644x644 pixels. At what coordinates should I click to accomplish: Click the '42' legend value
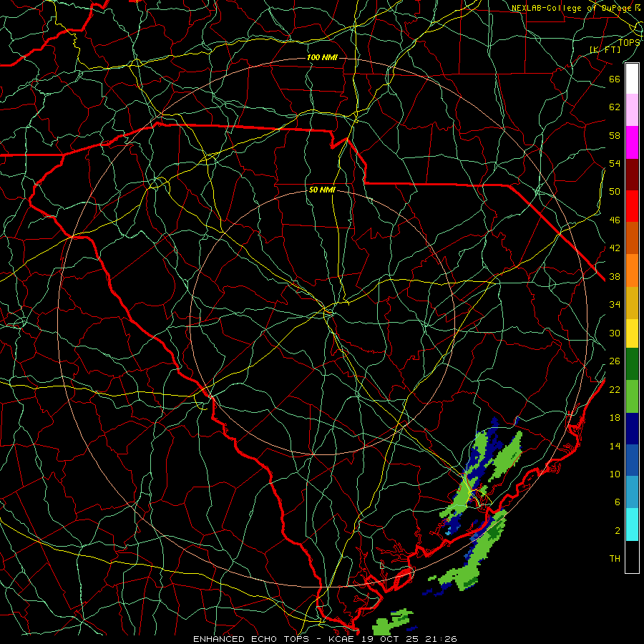pyautogui.click(x=615, y=248)
